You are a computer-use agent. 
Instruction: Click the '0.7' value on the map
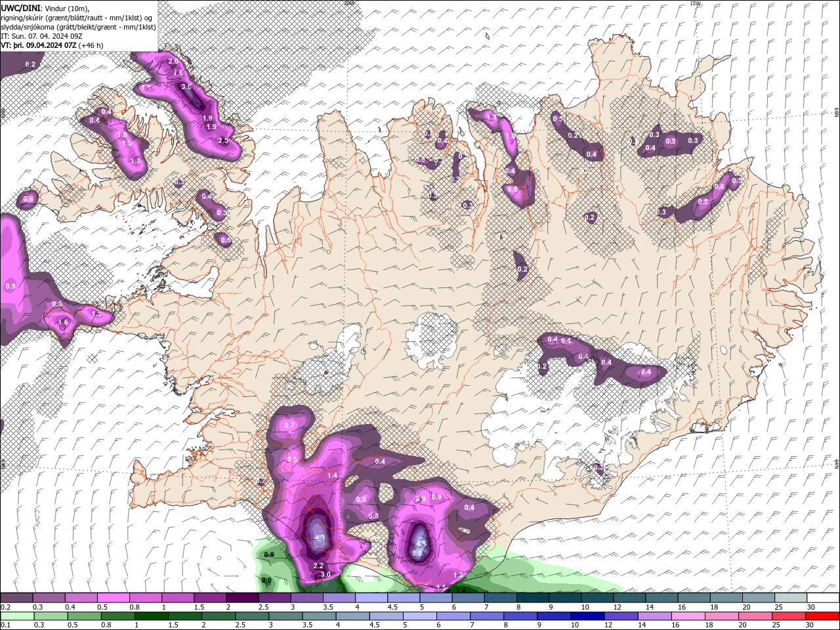pos(290,425)
